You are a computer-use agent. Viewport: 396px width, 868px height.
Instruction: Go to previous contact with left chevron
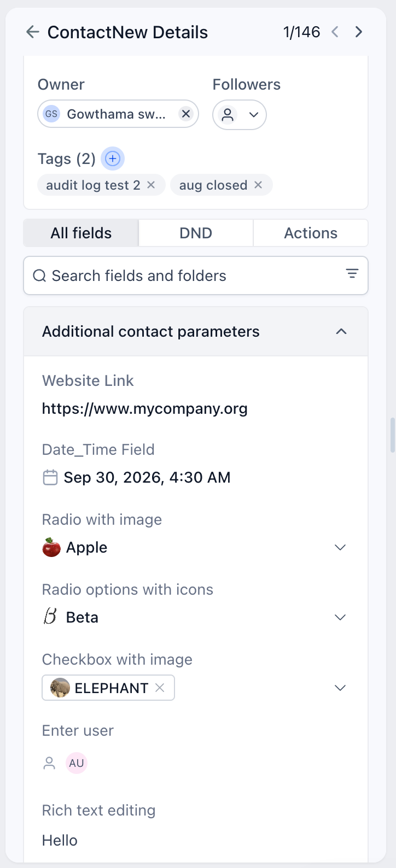335,32
